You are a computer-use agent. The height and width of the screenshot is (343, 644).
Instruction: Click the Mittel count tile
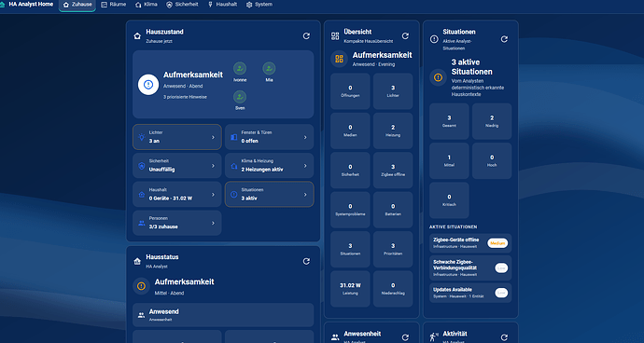tap(449, 161)
